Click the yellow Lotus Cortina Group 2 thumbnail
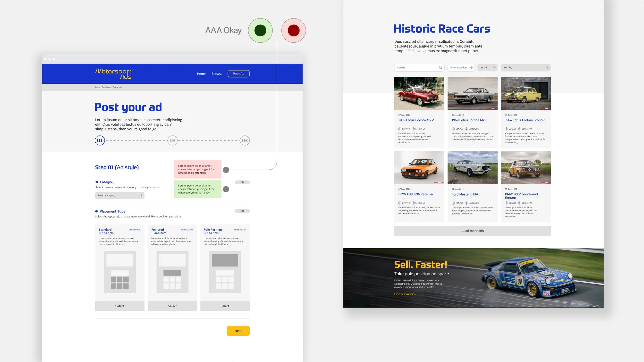 tap(526, 93)
